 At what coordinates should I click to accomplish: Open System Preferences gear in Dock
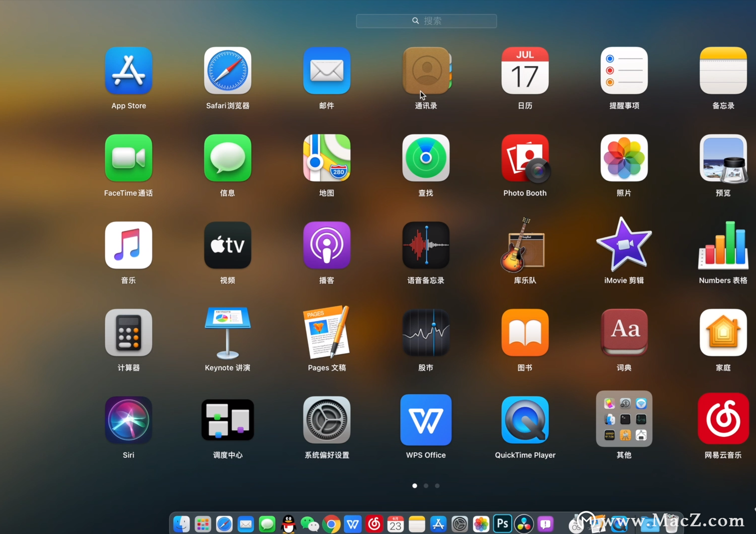tap(460, 524)
